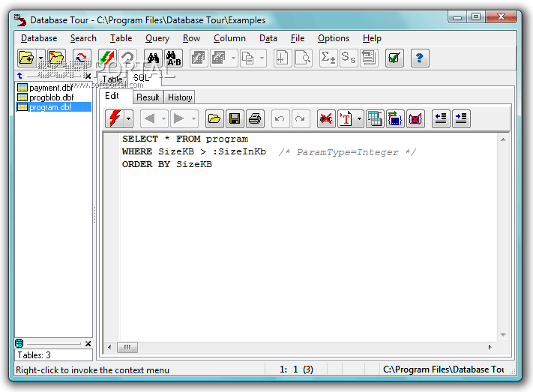Screen dimensions: 533x392
Task: Click the blue up-level arrow icon above the table list
Action: (19, 76)
